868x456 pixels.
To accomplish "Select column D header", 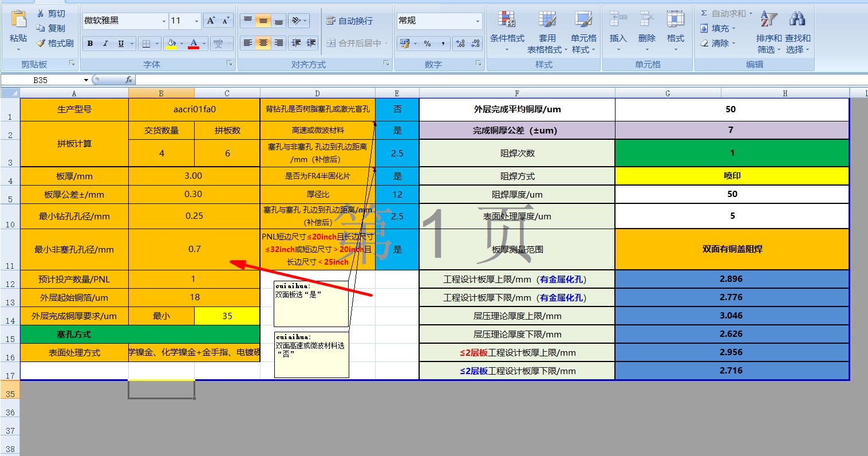I will [317, 93].
